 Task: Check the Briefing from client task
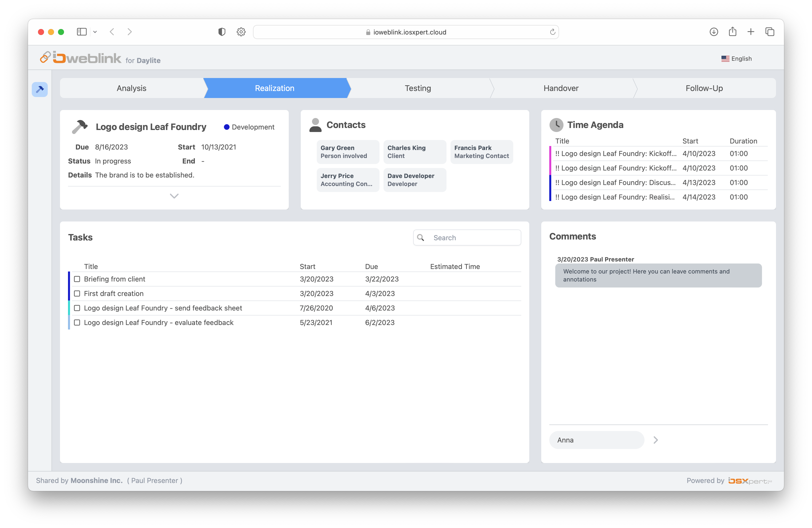(x=77, y=279)
